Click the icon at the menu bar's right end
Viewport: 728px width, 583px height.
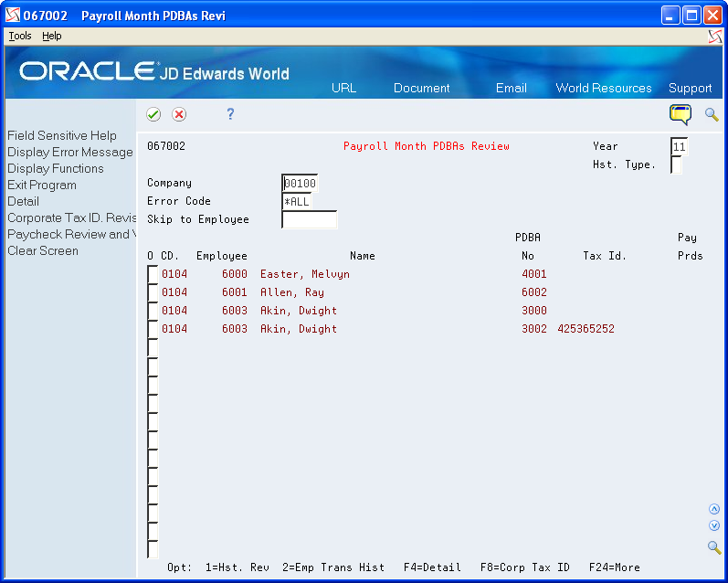click(x=715, y=37)
